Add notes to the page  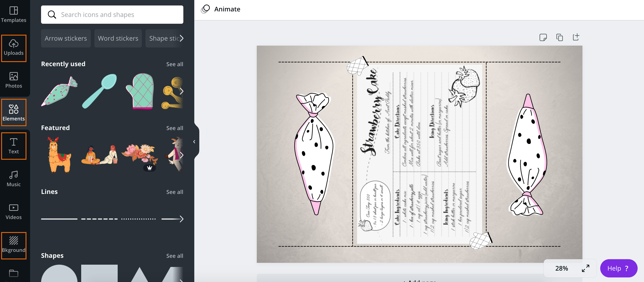coord(543,37)
